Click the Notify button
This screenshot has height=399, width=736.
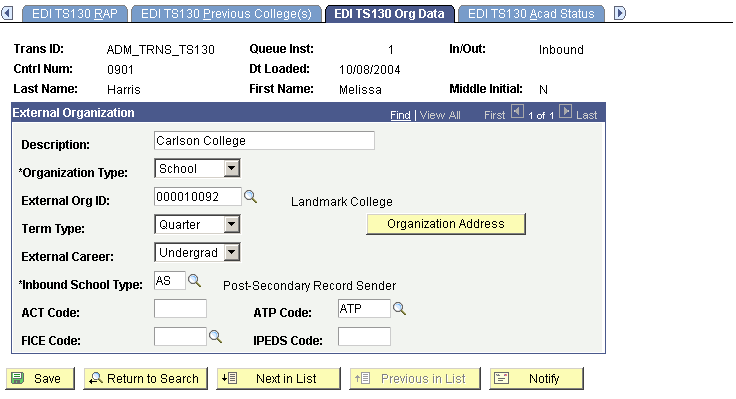click(x=537, y=378)
